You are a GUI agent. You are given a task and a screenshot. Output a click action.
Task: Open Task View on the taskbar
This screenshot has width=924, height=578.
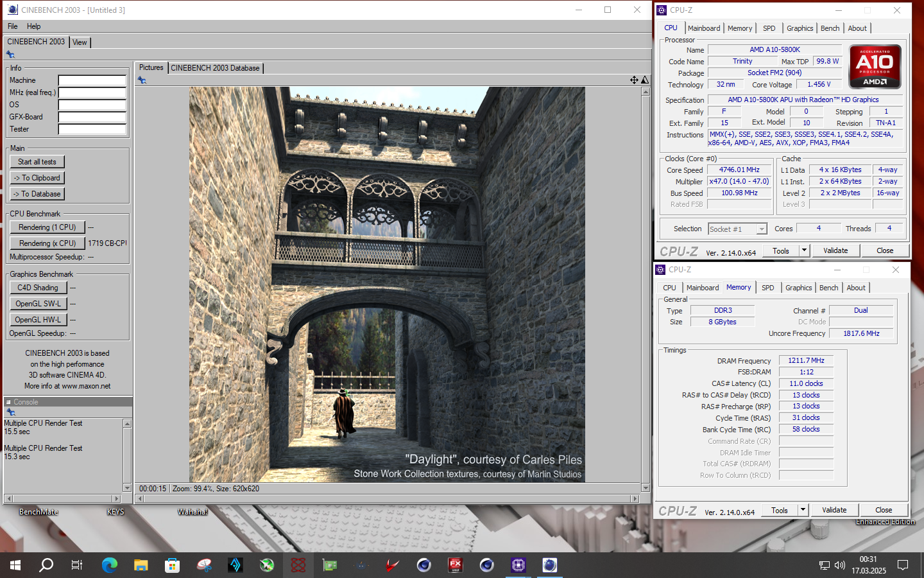77,565
